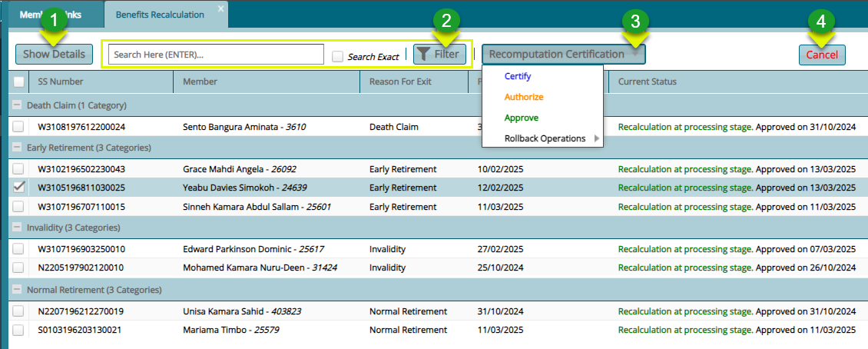868x349 pixels.
Task: Tick the Mariama Timbo row checkbox
Action: (x=18, y=330)
